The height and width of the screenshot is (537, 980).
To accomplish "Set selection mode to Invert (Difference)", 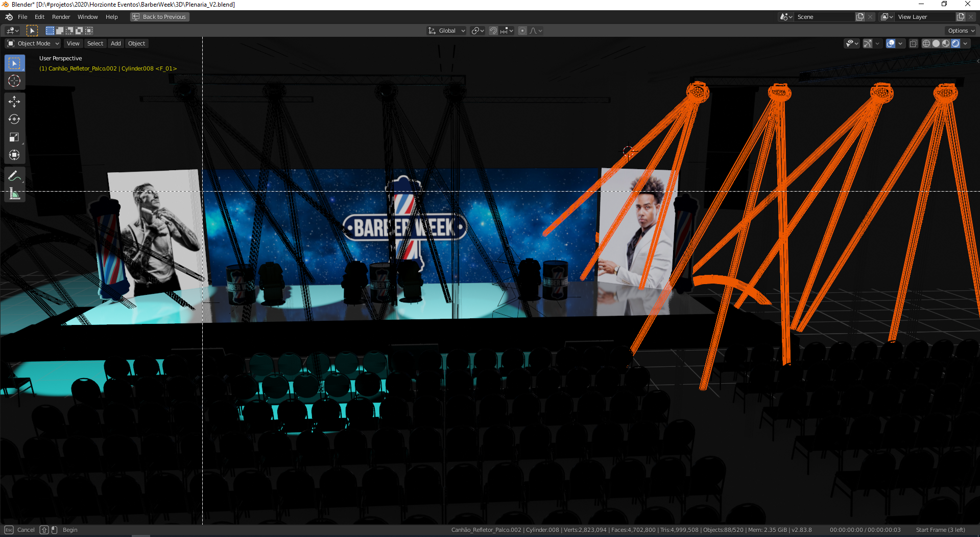I will [x=79, y=31].
